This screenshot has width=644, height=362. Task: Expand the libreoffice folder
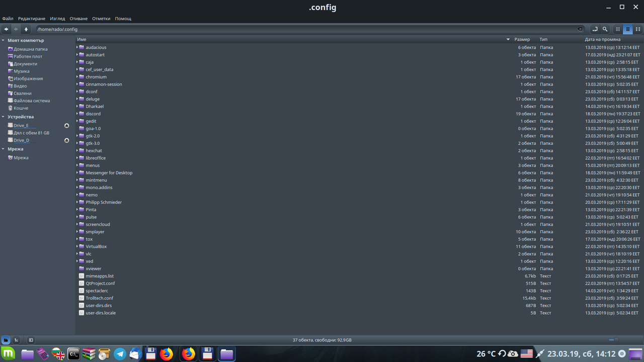click(x=77, y=158)
